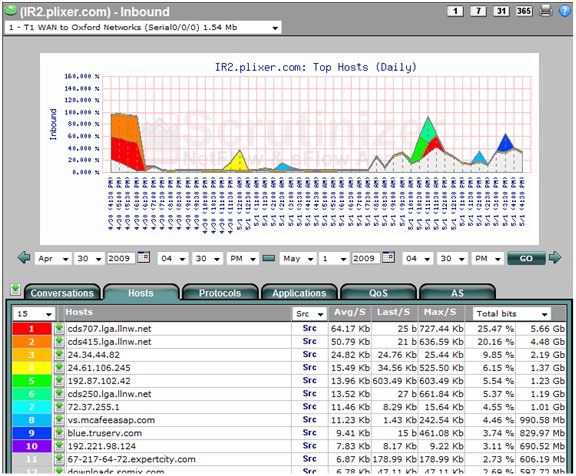Open the T1 WAN interface dropdown
Screen dimensions: 576x476
[143, 28]
